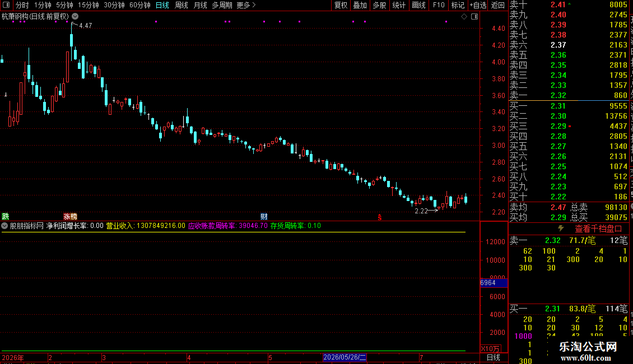Select the 周线 weekly chart tab
This screenshot has height=364, width=633.
[181, 5]
